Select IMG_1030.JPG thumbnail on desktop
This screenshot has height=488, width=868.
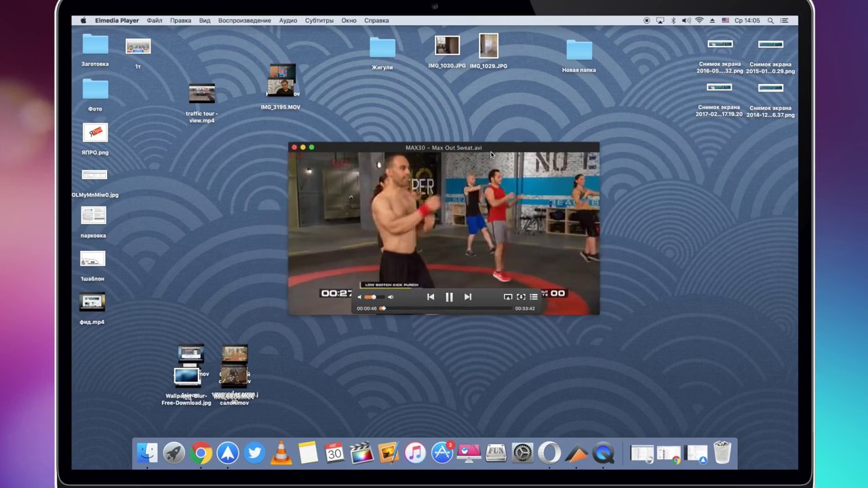point(447,45)
